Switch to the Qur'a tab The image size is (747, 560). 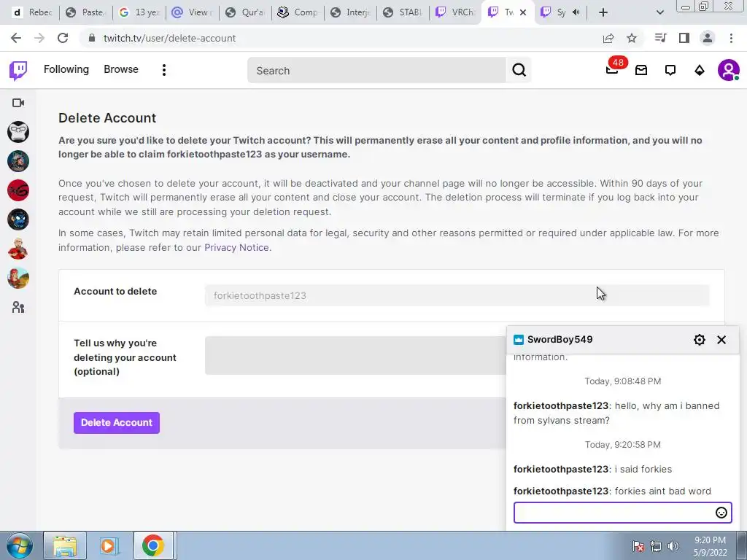[x=245, y=12]
